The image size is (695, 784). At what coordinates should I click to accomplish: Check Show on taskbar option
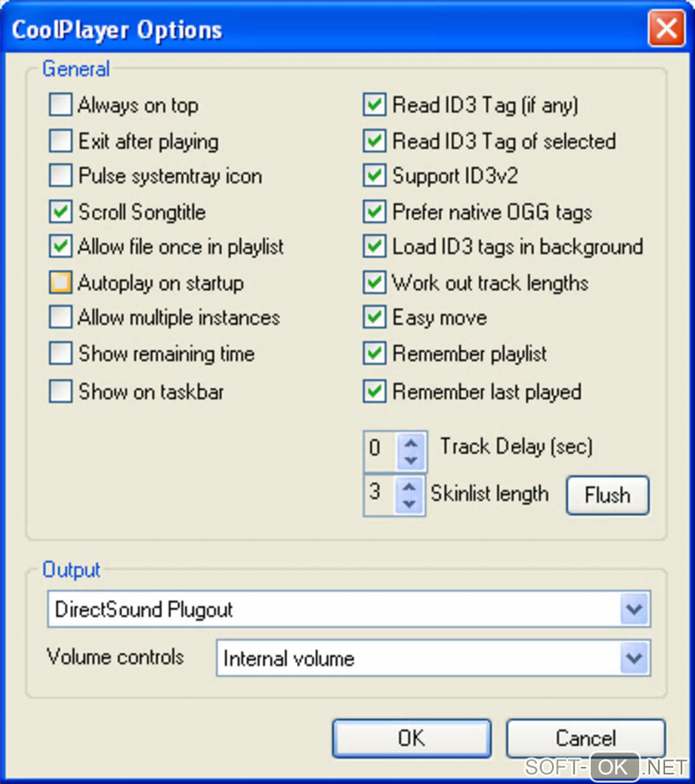(x=61, y=391)
